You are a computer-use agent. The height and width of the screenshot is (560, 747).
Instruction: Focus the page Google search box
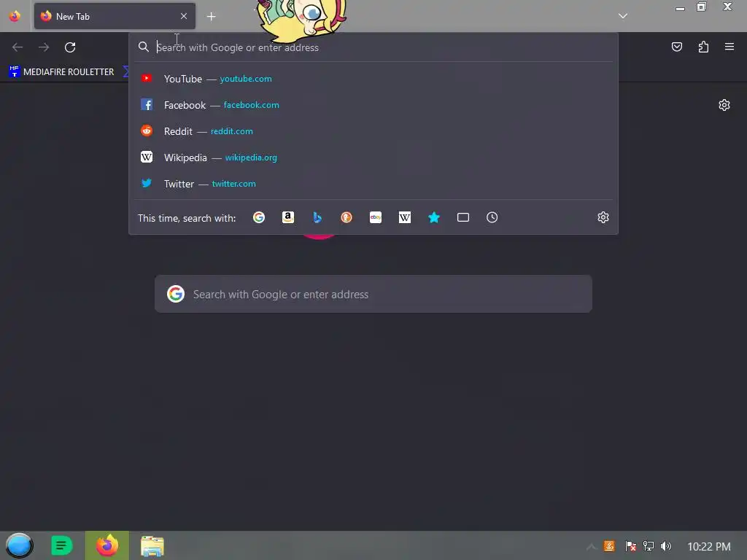pos(373,294)
